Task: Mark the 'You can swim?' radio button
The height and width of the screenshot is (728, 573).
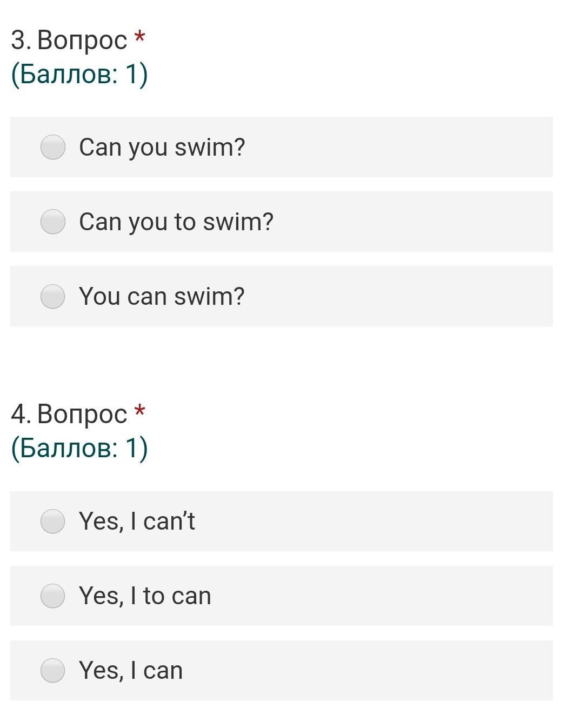Action: [53, 296]
